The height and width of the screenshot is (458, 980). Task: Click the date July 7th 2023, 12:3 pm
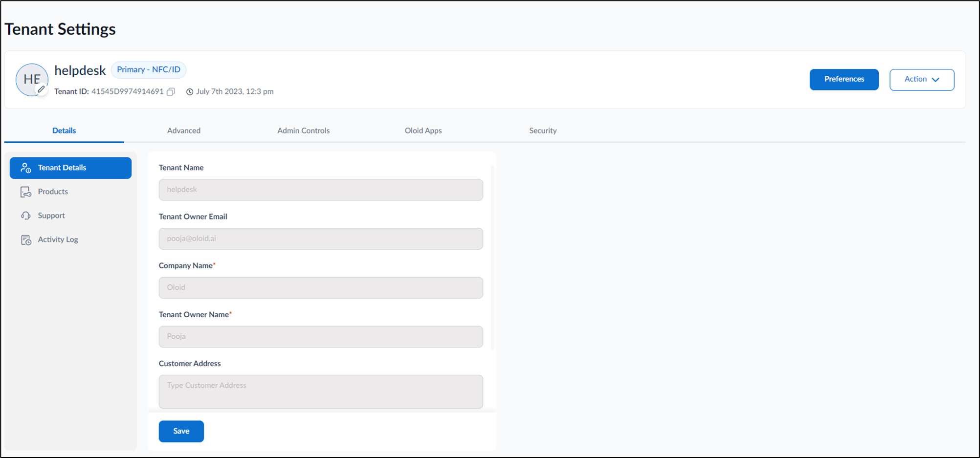click(x=235, y=91)
